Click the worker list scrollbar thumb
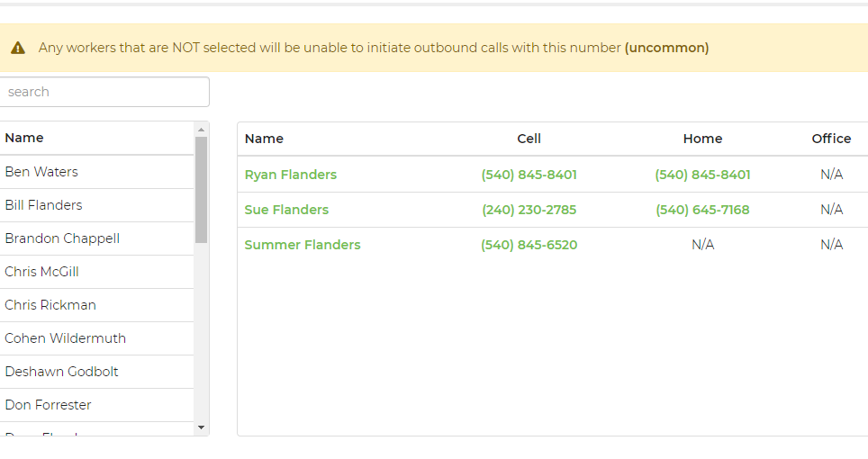The width and height of the screenshot is (868, 459). [201, 189]
